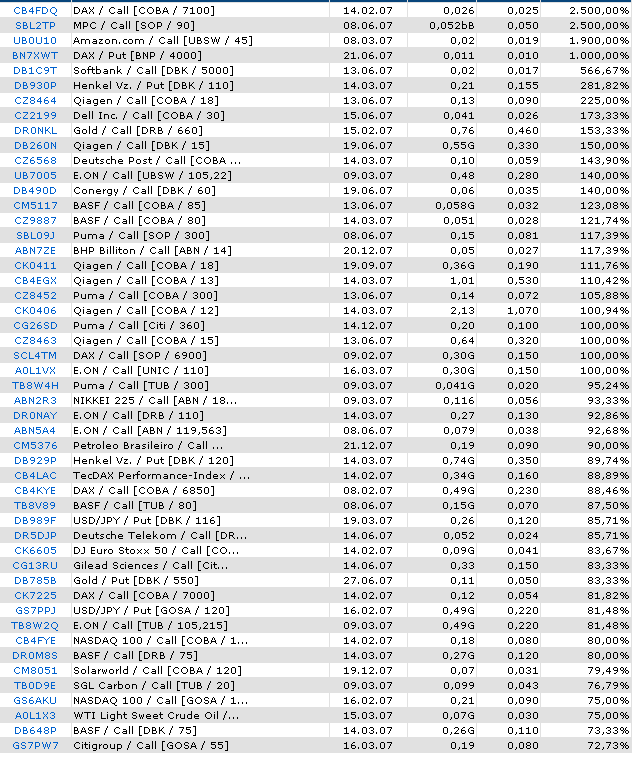Image resolution: width=632 pixels, height=758 pixels.
Task: Click the CZ8464 Qiagen link
Action: point(35,100)
